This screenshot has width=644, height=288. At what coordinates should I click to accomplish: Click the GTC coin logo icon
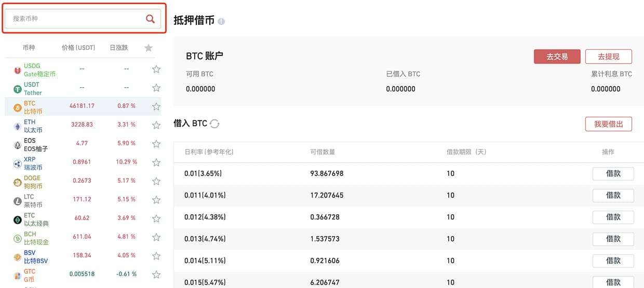(x=17, y=276)
